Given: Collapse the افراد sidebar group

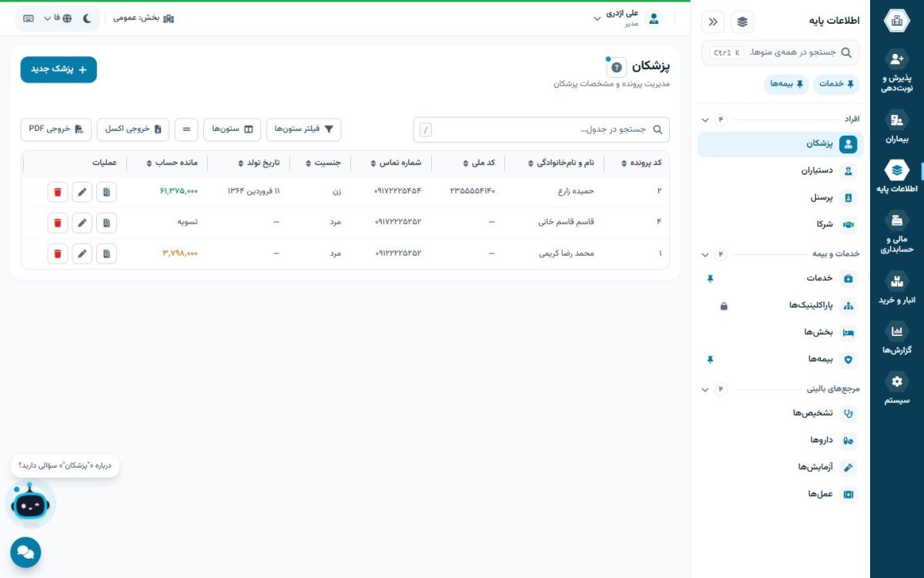Looking at the screenshot, I should point(705,119).
